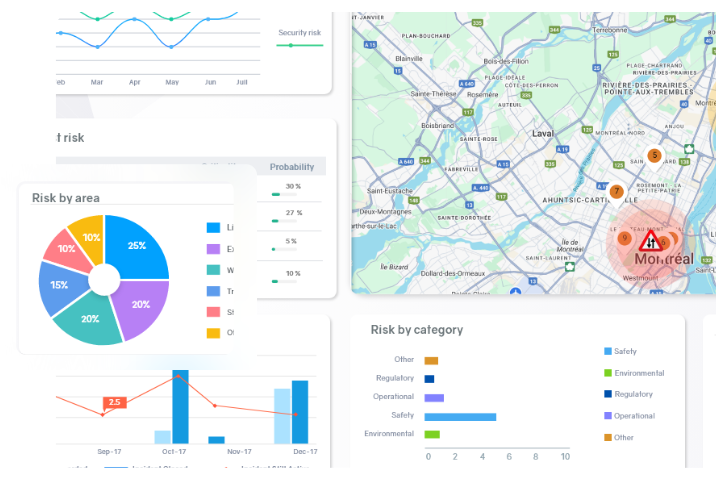Toggle the Security risk legend item

click(x=299, y=33)
